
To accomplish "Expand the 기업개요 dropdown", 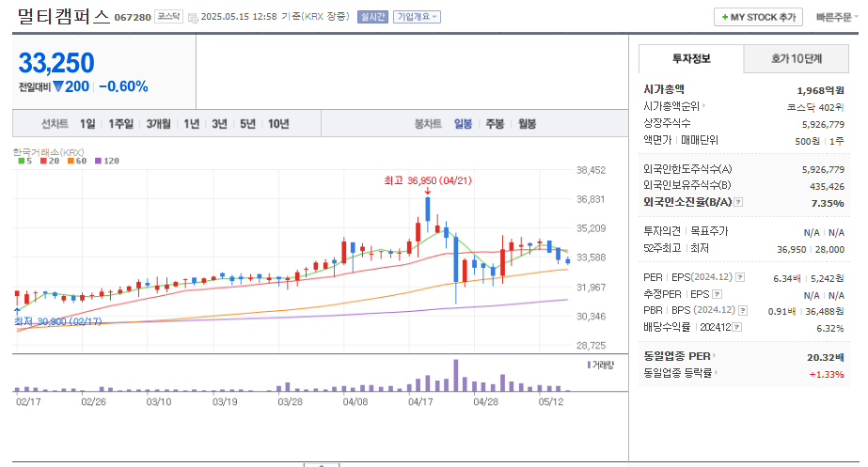I will 417,17.
